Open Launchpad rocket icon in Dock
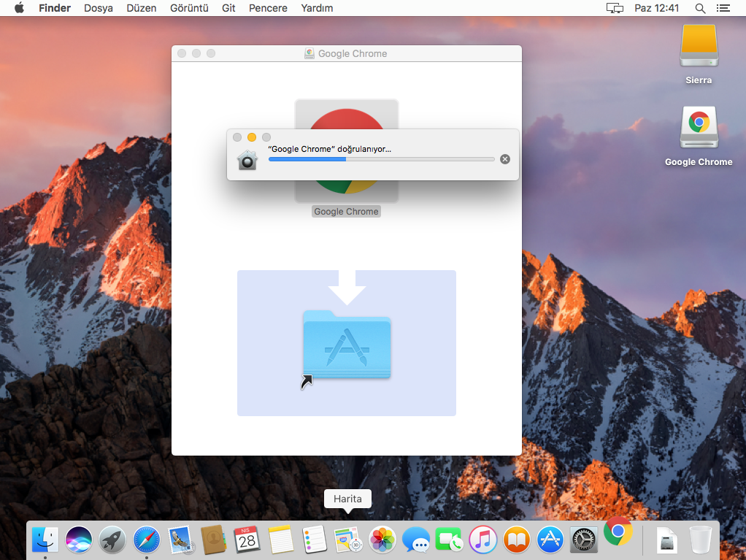This screenshot has height=560, width=746. (x=112, y=540)
